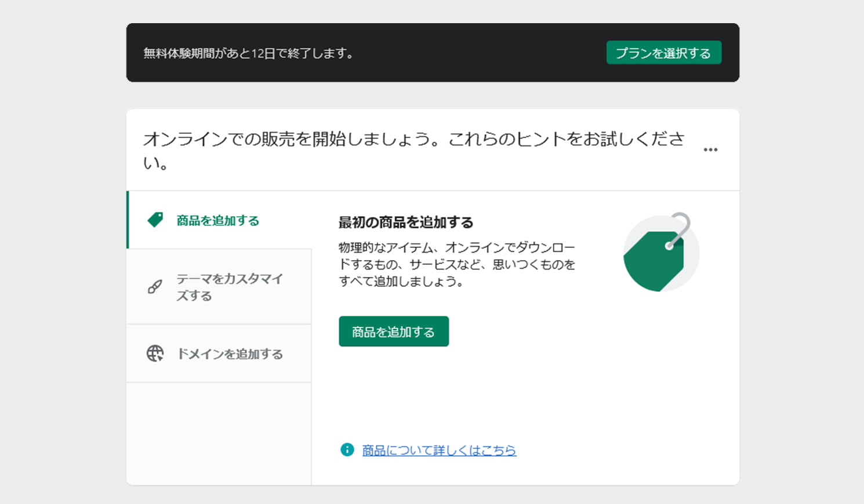This screenshot has height=504, width=864.
Task: Click the green price tag icon in sidebar
Action: pos(155,220)
